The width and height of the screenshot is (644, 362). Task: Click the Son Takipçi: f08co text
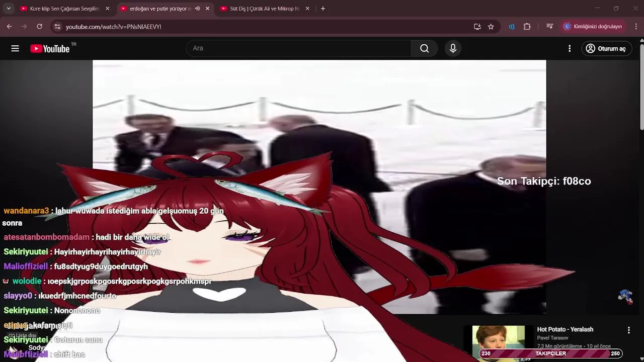[x=544, y=181]
